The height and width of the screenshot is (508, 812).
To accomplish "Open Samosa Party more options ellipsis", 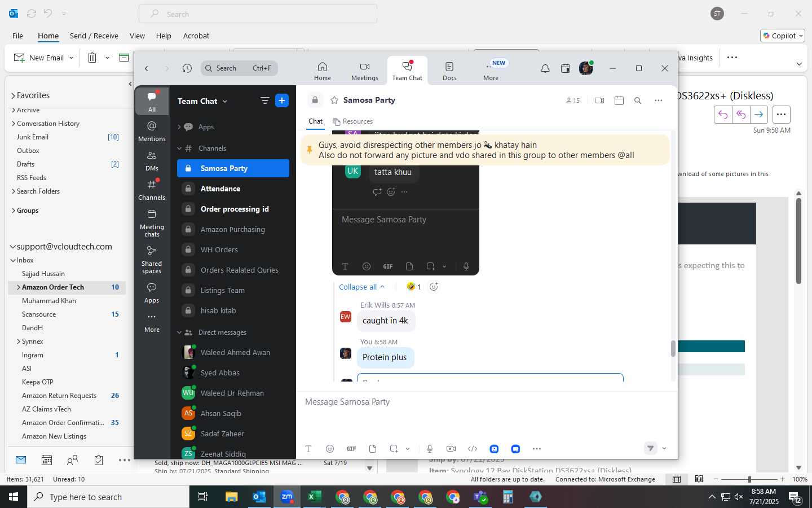I will 658,100.
